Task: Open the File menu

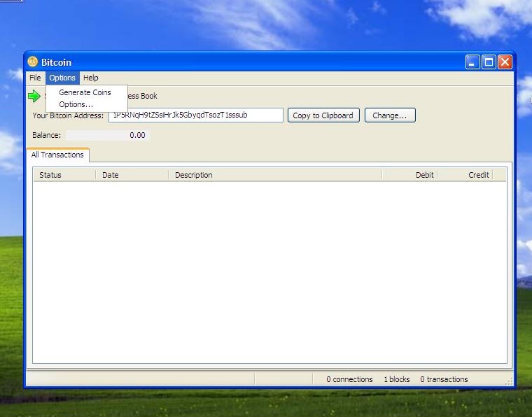Action: click(x=35, y=78)
